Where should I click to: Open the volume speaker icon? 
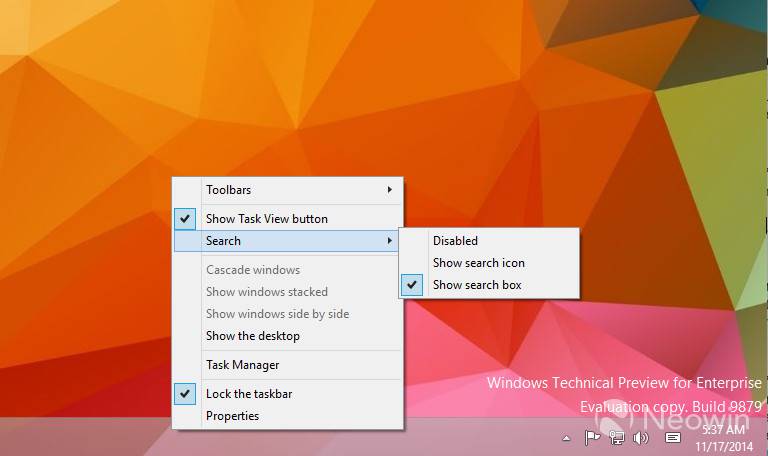point(641,437)
